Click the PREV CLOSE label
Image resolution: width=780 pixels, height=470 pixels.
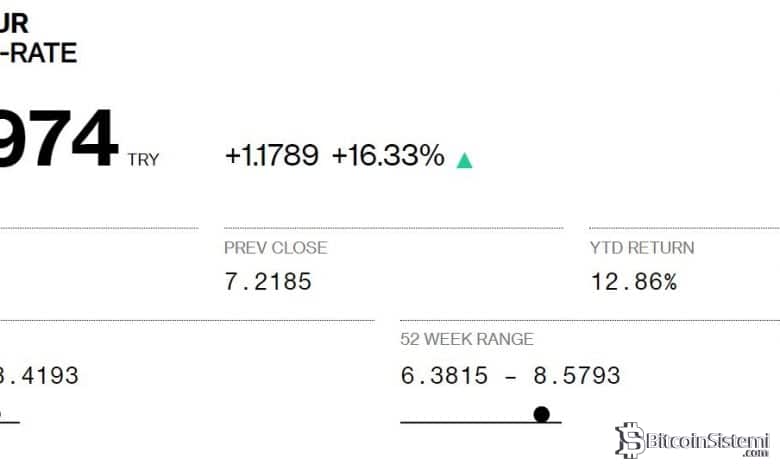[x=276, y=247]
